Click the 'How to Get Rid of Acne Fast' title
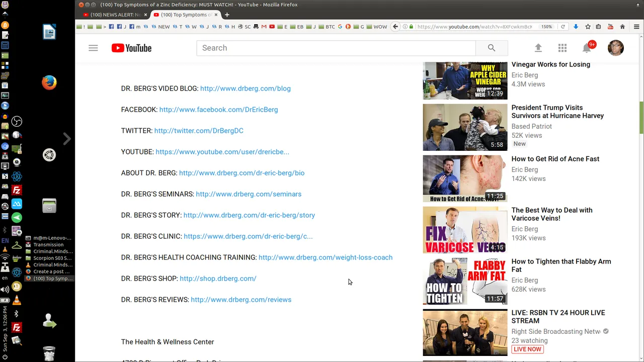Viewport: 644px width, 362px height. pyautogui.click(x=555, y=159)
